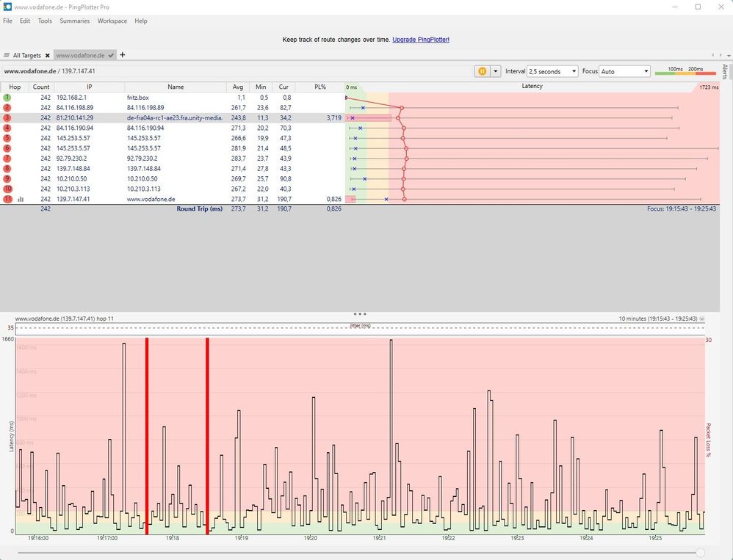733x560 pixels.
Task: Expand the 10 minutes timeline range dropdown
Action: tap(701, 319)
